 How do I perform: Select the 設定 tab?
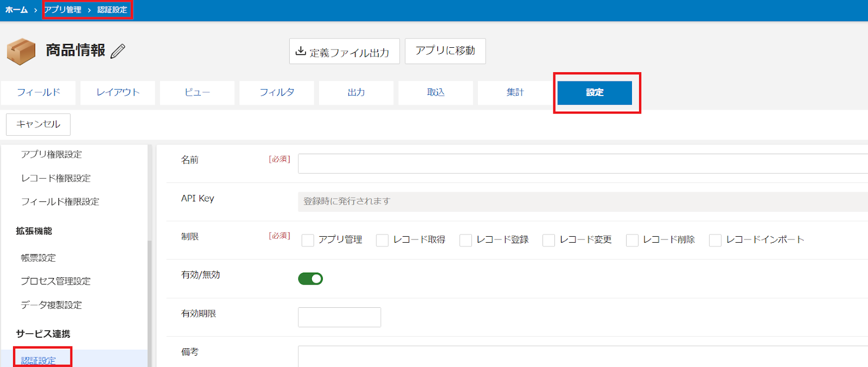pyautogui.click(x=595, y=93)
